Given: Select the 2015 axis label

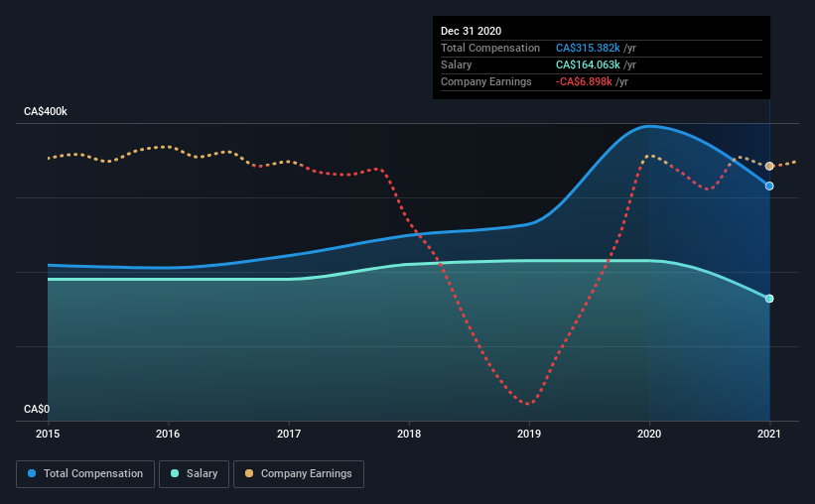Looking at the screenshot, I should pyautogui.click(x=48, y=434).
